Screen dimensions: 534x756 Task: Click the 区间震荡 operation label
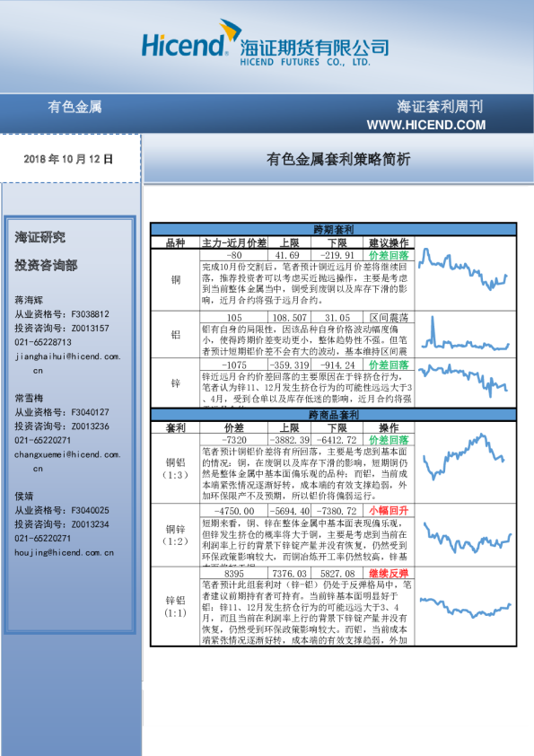click(x=389, y=318)
